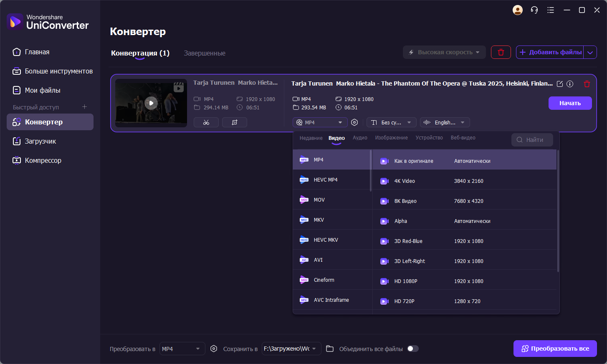Open the Сохранить в path dropdown
The image size is (607, 364).
tap(291, 349)
